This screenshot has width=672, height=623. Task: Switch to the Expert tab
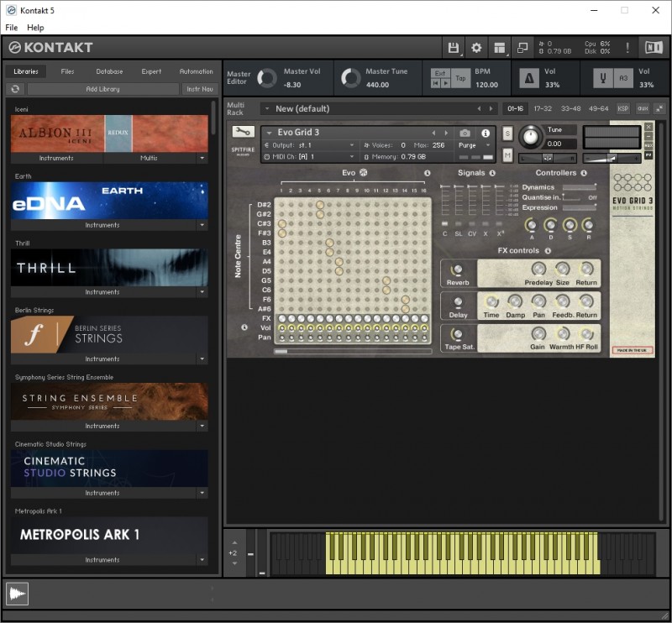(151, 71)
